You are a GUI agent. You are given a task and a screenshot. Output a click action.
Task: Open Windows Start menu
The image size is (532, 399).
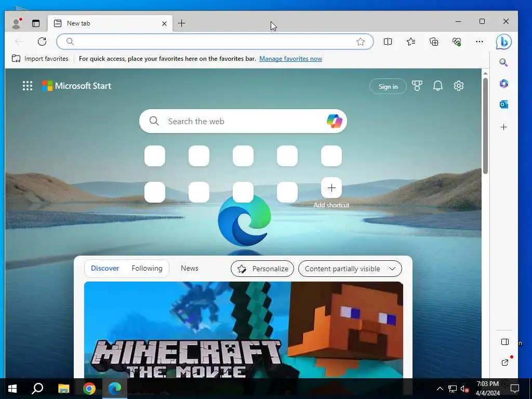coord(12,389)
